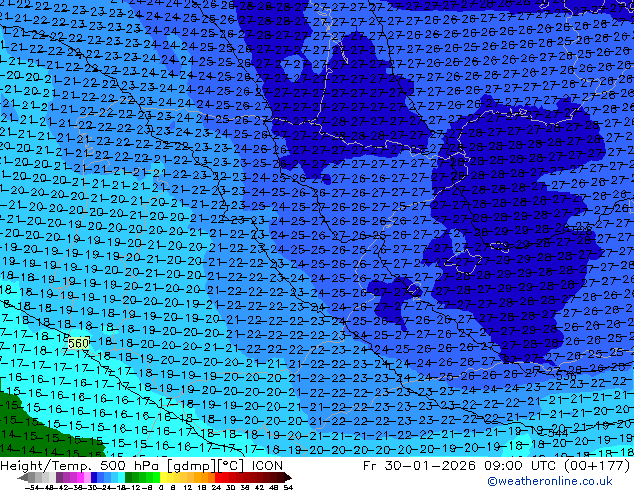Viewport: 634px width, 490px height.
Task: Click the (00+177) forecast hour label
Action: tap(597, 466)
